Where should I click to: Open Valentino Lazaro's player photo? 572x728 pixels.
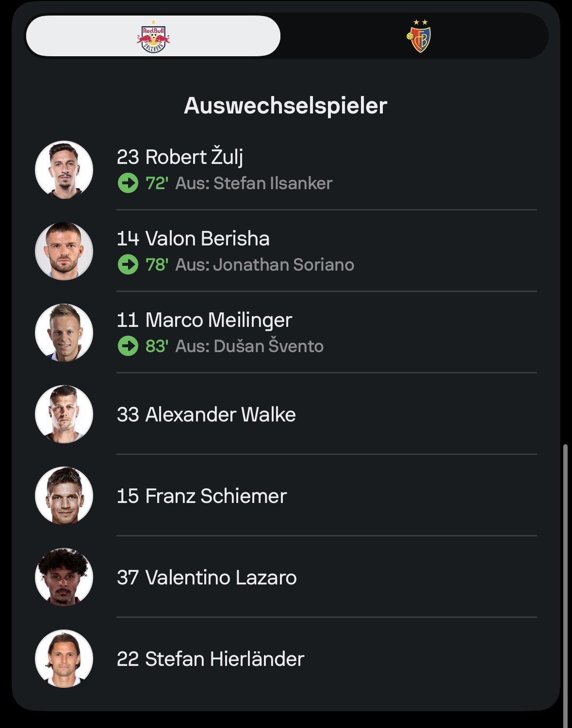pyautogui.click(x=64, y=577)
